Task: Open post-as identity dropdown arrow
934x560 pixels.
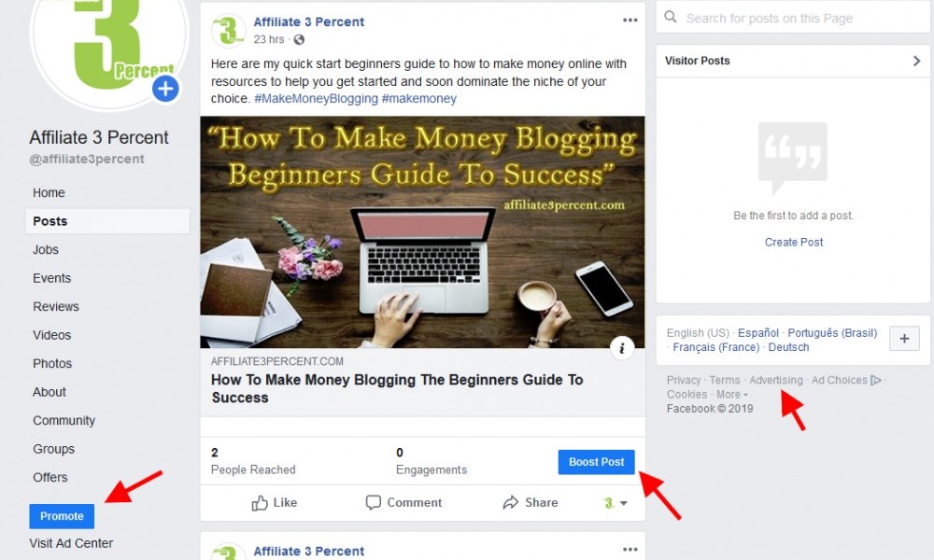Action: pyautogui.click(x=624, y=503)
